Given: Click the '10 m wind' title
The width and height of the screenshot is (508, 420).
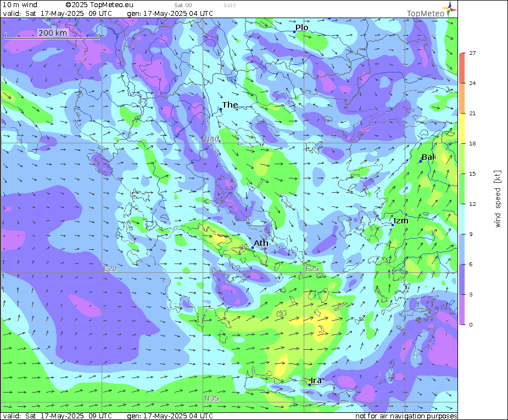Looking at the screenshot, I should [x=20, y=5].
